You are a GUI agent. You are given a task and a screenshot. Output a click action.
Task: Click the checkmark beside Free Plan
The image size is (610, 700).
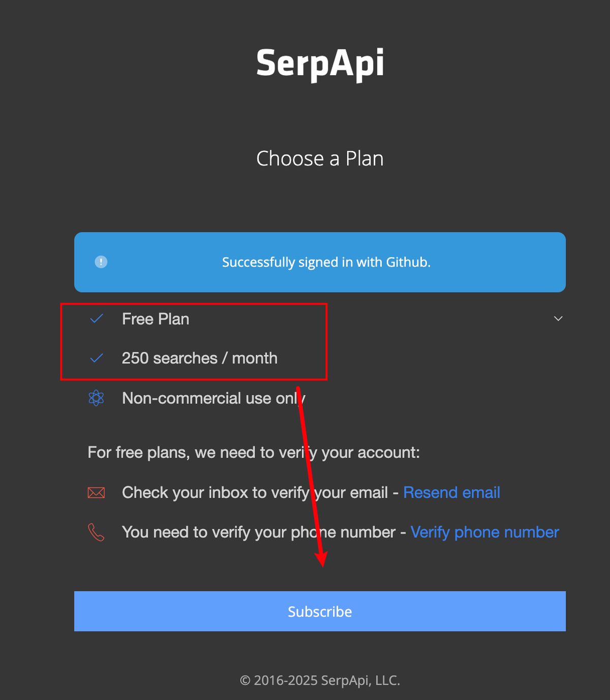click(x=97, y=319)
